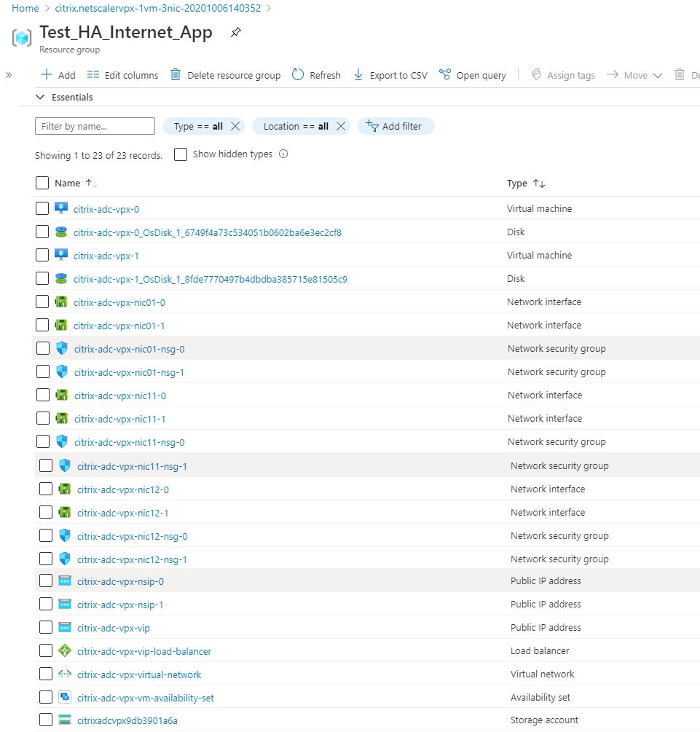This screenshot has width=700, height=732.
Task: Click the citrix-adc-vpx-nic11-nsg-0 shield icon
Action: coord(62,441)
